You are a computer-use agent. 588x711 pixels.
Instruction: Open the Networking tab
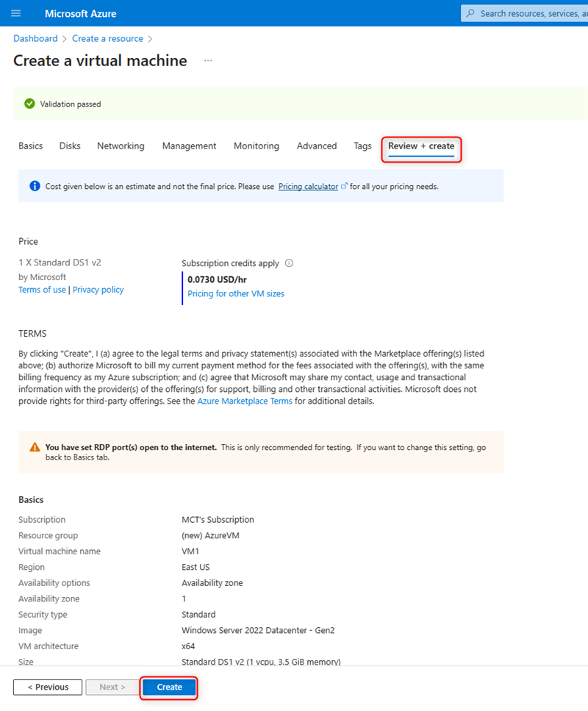[x=121, y=146]
